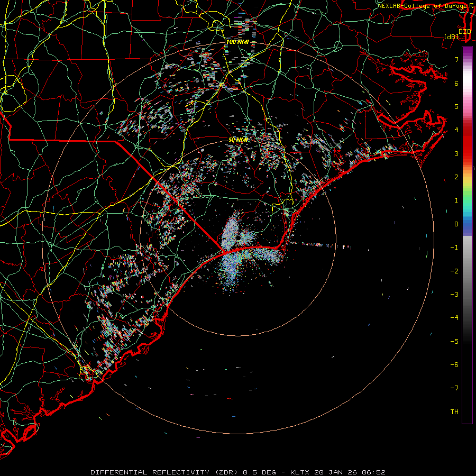Click the -2 scale label
Image resolution: width=476 pixels, height=476 pixels.
pos(454,271)
